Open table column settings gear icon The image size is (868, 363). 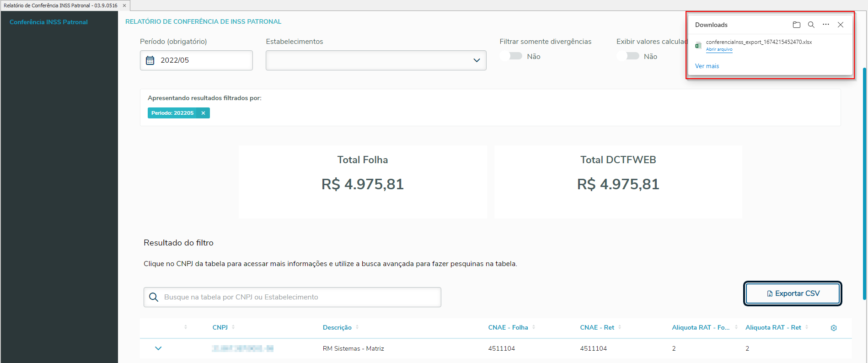point(834,328)
